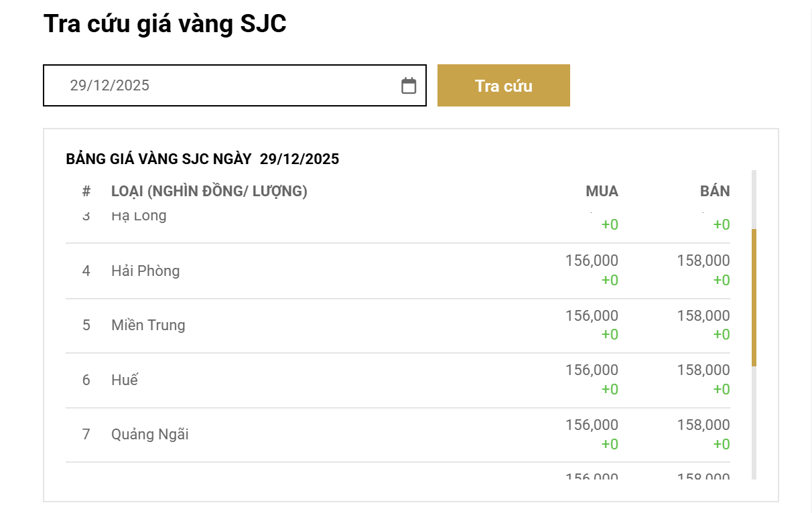
Task: Click the Tra cứu giá vàng SJC page title
Action: tap(164, 23)
